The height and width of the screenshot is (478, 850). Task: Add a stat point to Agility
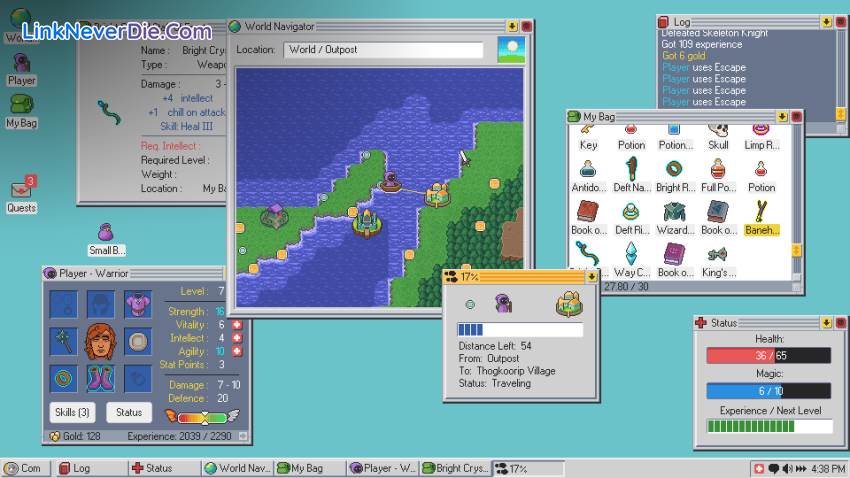click(237, 351)
